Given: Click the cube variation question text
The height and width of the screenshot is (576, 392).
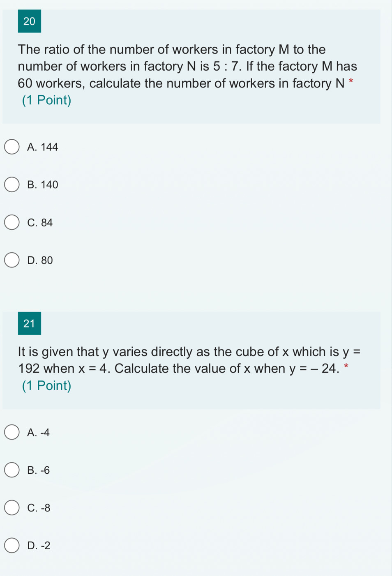Looking at the screenshot, I should tap(187, 360).
